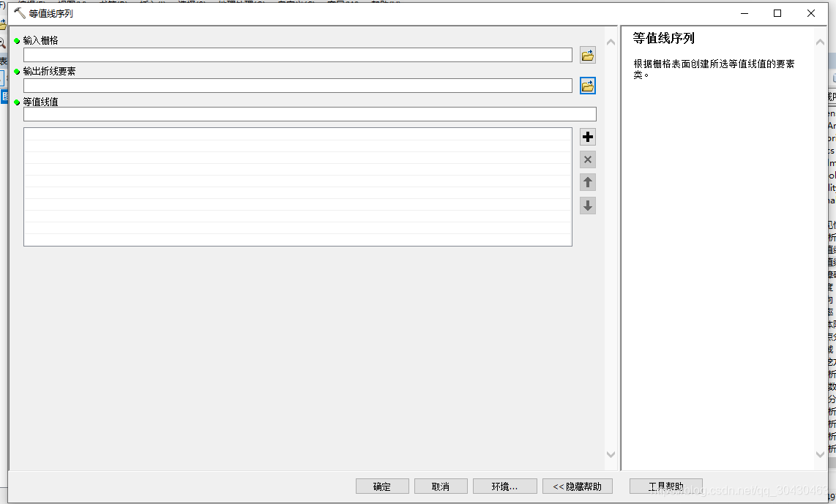
Task: Click the down arrow to move value down
Action: [587, 206]
